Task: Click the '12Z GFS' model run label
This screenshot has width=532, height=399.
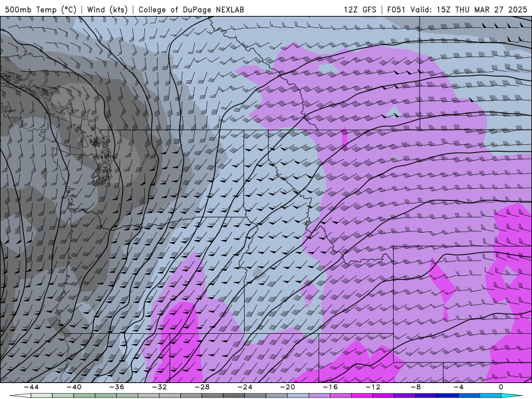Action: [x=360, y=9]
